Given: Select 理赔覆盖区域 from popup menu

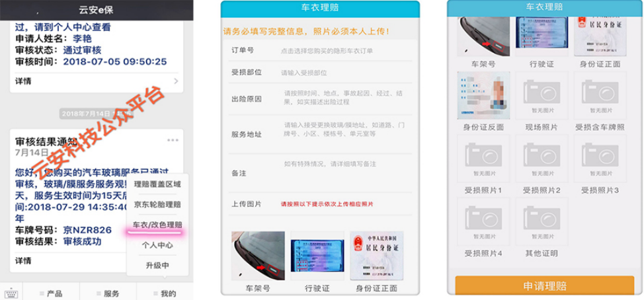Looking at the screenshot, I should [157, 184].
